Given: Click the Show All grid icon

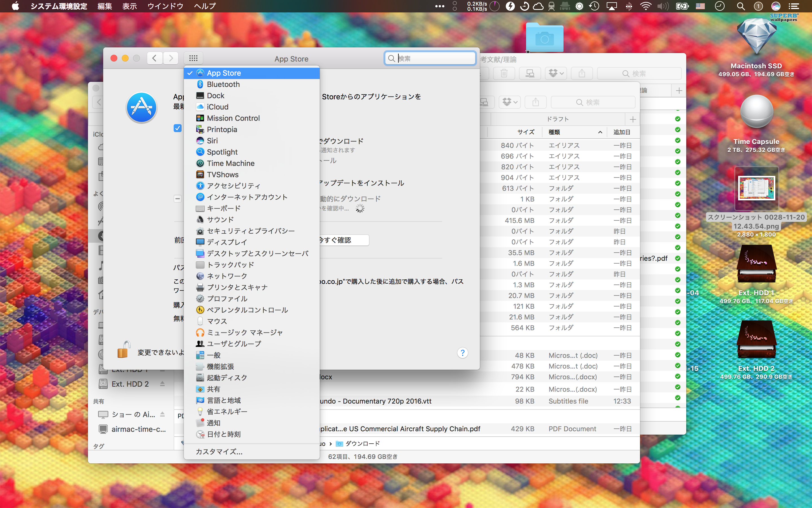Looking at the screenshot, I should point(193,58).
